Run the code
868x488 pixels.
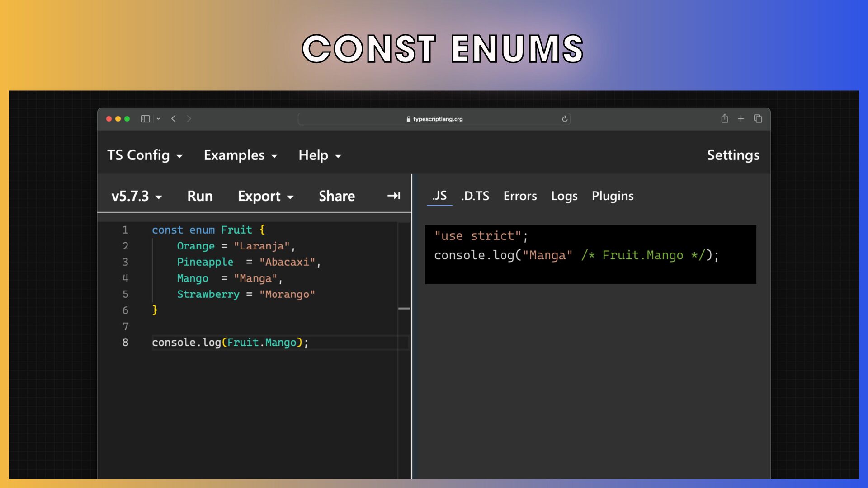point(200,196)
